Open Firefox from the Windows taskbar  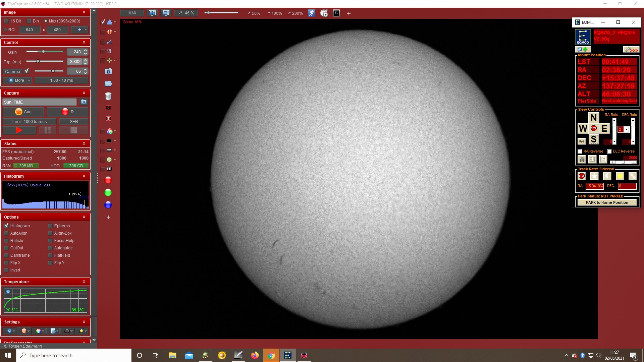[x=255, y=355]
